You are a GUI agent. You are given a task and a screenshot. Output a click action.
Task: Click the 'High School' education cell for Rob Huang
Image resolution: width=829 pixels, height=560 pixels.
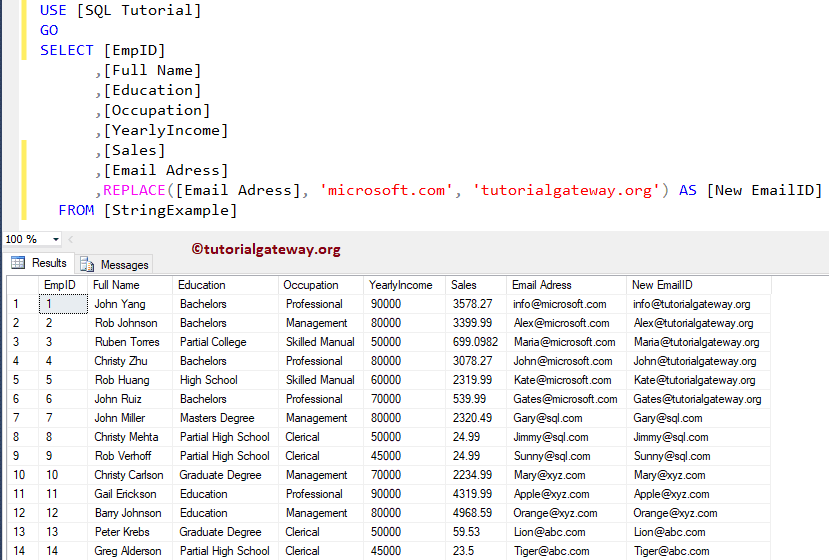tap(226, 380)
